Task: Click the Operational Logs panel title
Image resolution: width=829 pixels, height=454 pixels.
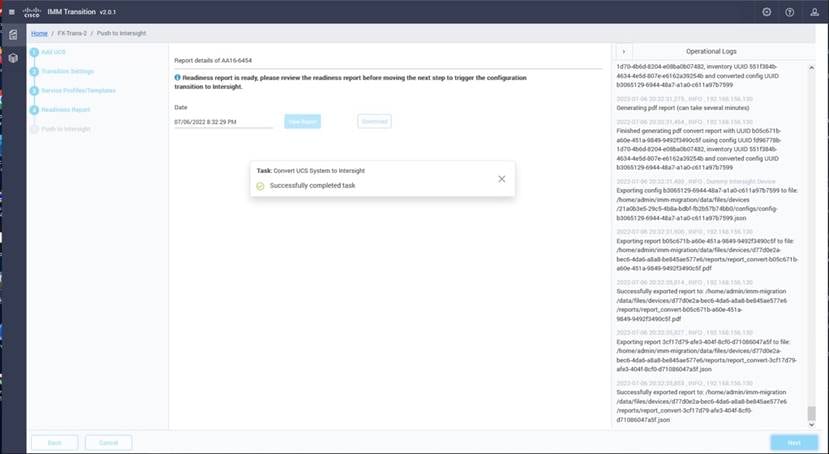Action: click(x=711, y=51)
